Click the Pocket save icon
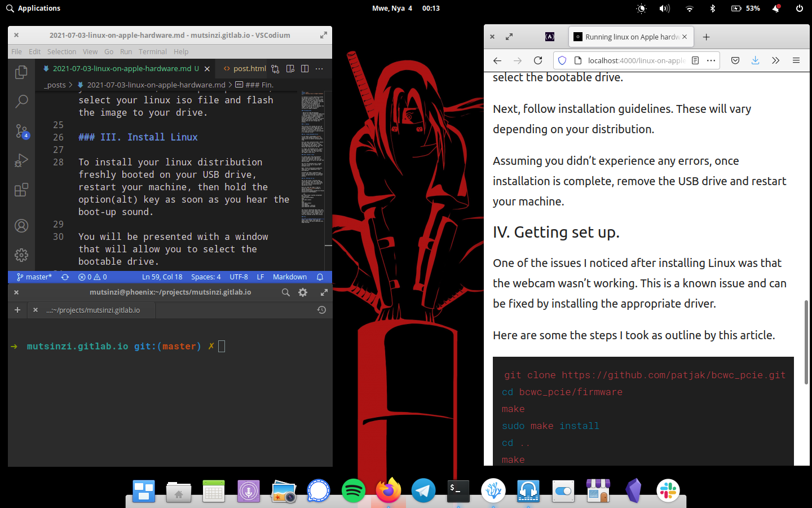Image resolution: width=812 pixels, height=508 pixels. click(x=735, y=60)
